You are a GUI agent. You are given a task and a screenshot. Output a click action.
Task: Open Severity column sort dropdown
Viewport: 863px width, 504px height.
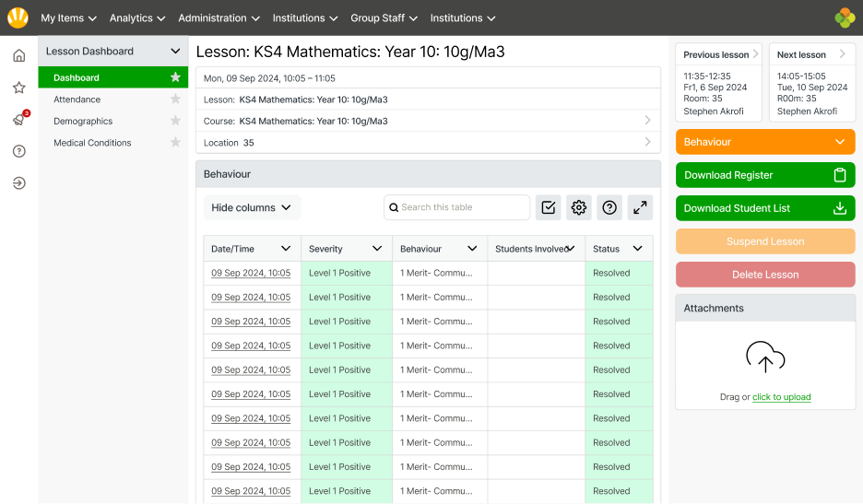point(377,249)
